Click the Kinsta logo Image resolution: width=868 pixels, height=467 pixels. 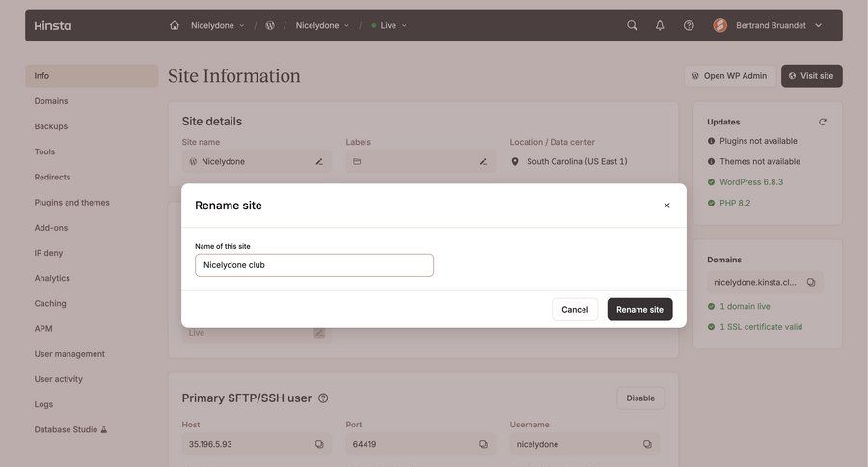(53, 25)
